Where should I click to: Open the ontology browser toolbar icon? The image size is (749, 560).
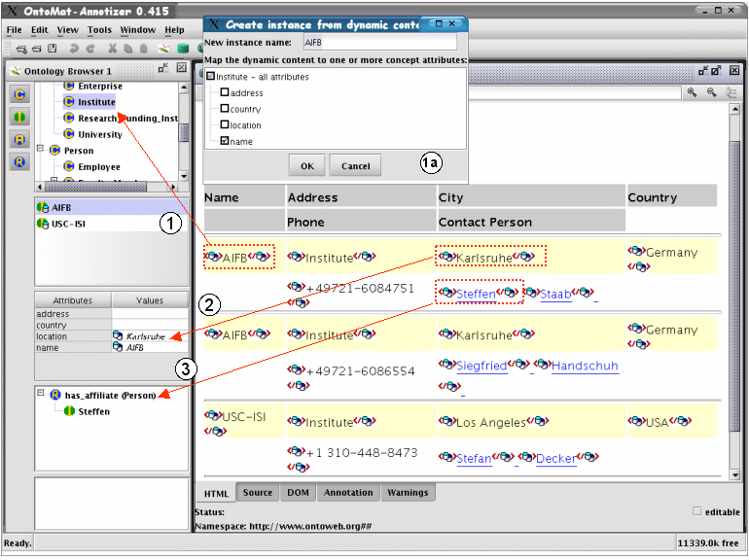163,49
